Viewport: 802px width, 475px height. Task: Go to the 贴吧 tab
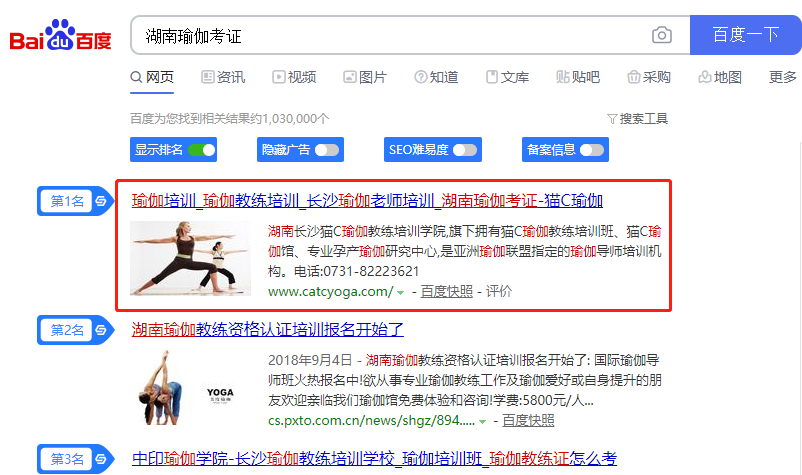click(x=578, y=77)
